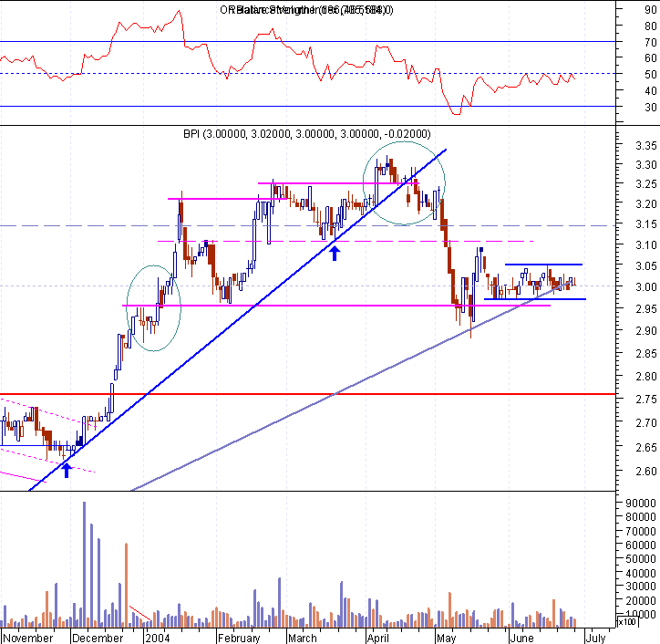Click the 2.85 price axis label
This screenshot has height=644, width=660.
coord(646,353)
